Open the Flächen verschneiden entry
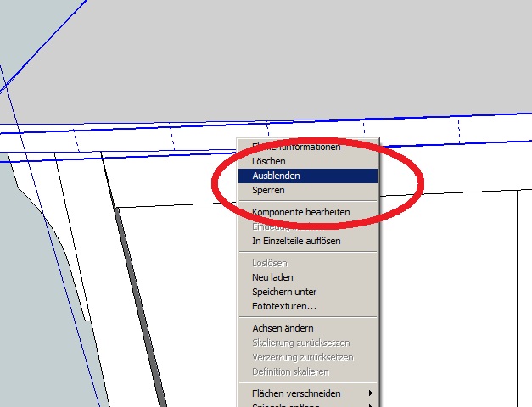This screenshot has width=532, height=407. tap(308, 393)
